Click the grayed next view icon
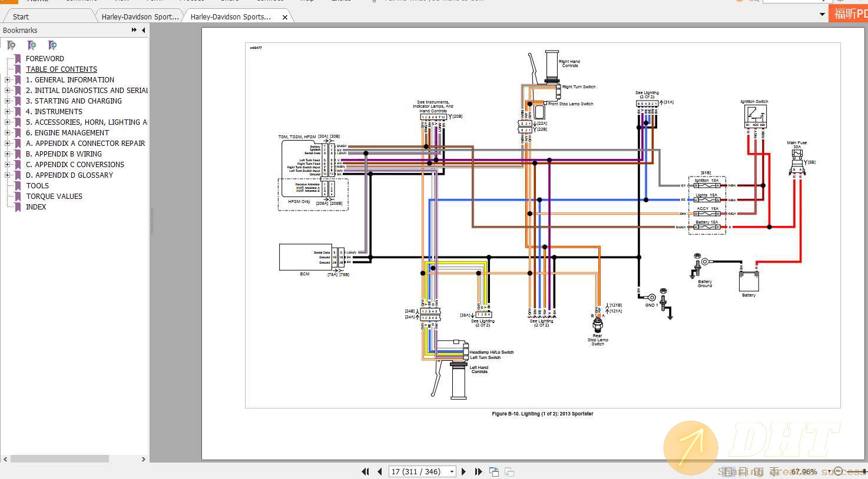The height and width of the screenshot is (479, 868). (509, 471)
